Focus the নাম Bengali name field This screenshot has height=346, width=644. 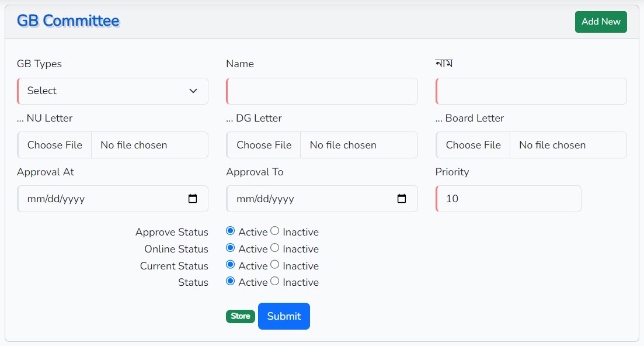click(x=531, y=91)
